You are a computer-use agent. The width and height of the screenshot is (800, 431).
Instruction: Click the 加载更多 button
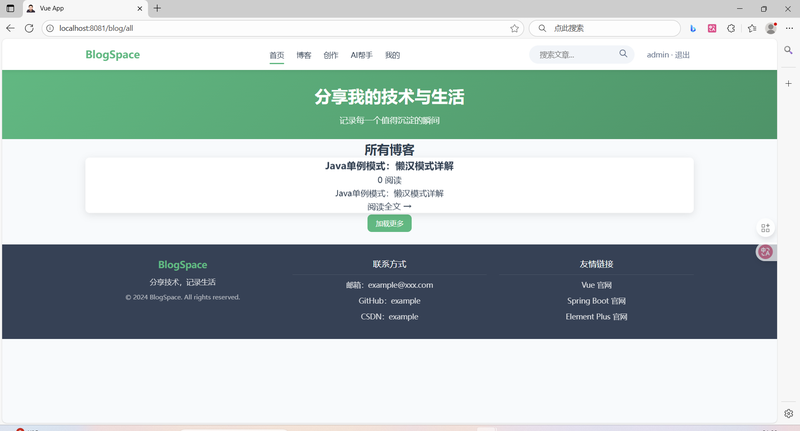click(389, 223)
